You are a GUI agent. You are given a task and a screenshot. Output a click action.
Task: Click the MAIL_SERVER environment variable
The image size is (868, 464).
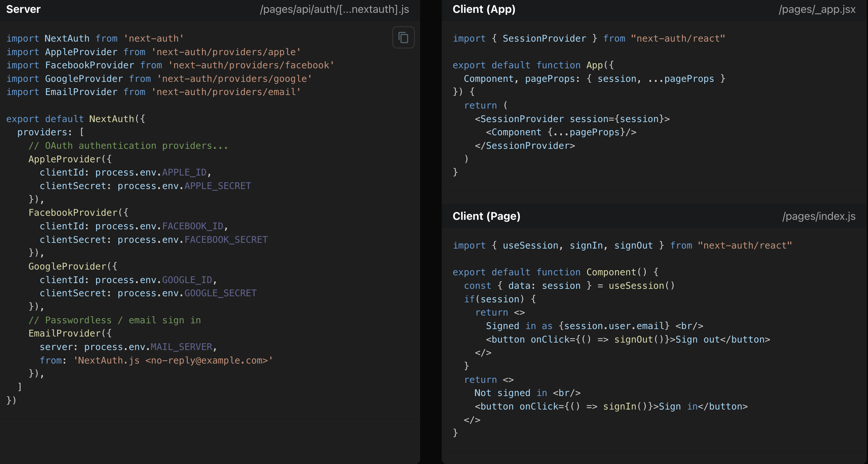point(181,347)
